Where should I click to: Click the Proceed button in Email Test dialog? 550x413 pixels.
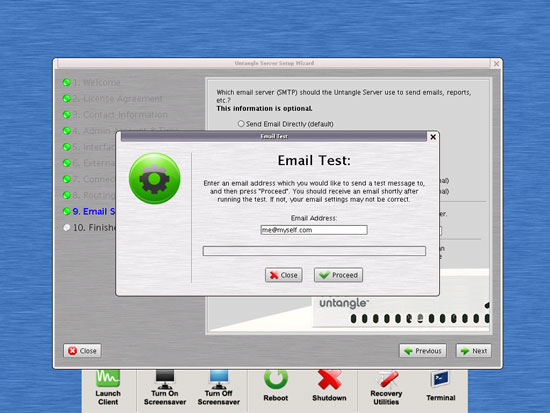coord(338,275)
